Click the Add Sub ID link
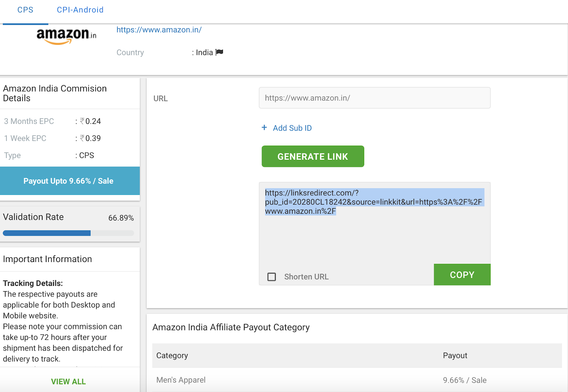The image size is (568, 392). (292, 128)
